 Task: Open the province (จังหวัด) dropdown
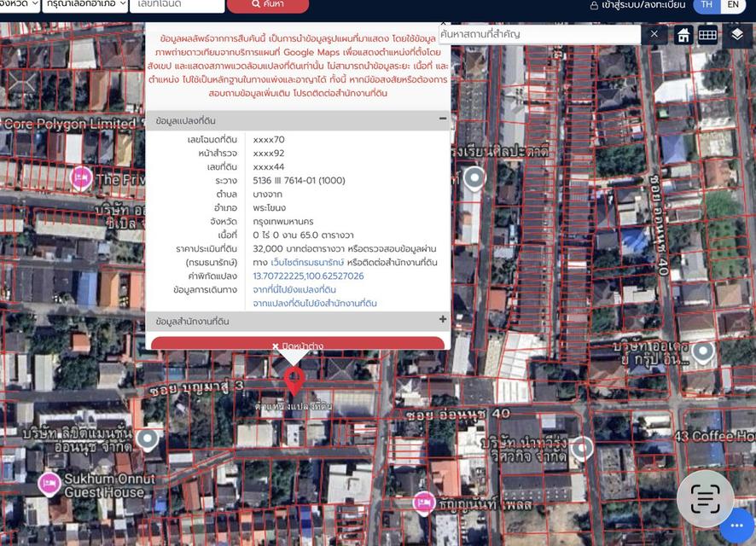coord(17,3)
